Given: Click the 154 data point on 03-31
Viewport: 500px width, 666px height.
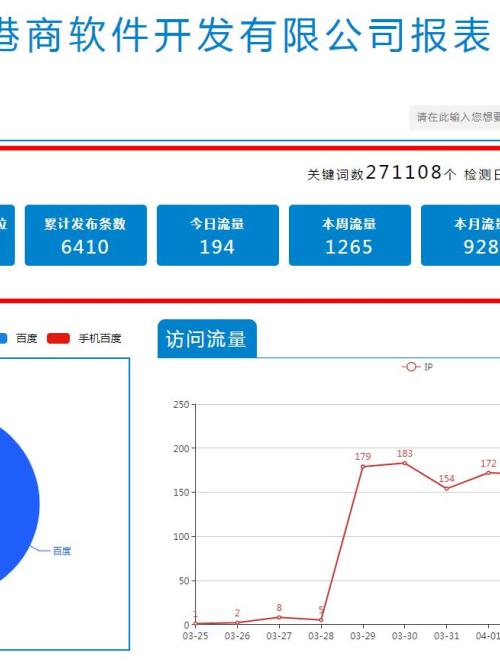Looking at the screenshot, I should click(446, 488).
